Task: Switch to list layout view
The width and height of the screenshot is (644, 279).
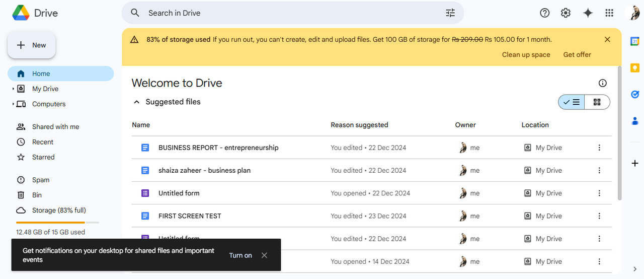Action: coord(572,102)
